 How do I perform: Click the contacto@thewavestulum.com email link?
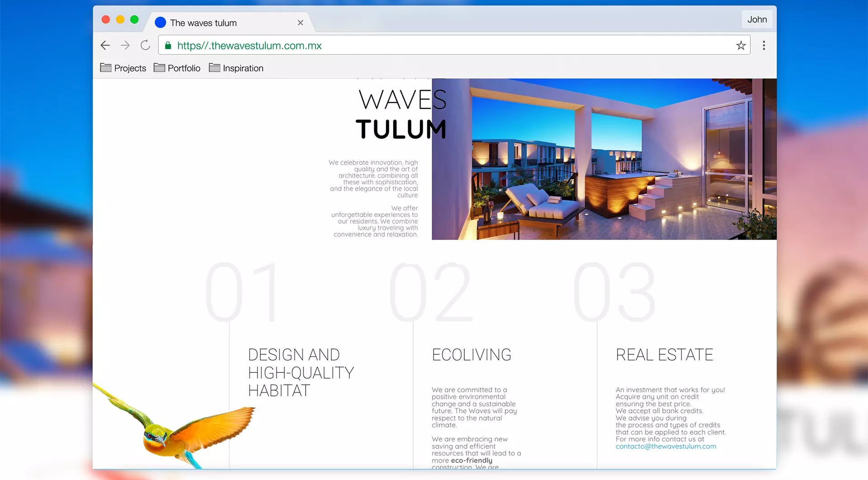pyautogui.click(x=665, y=447)
